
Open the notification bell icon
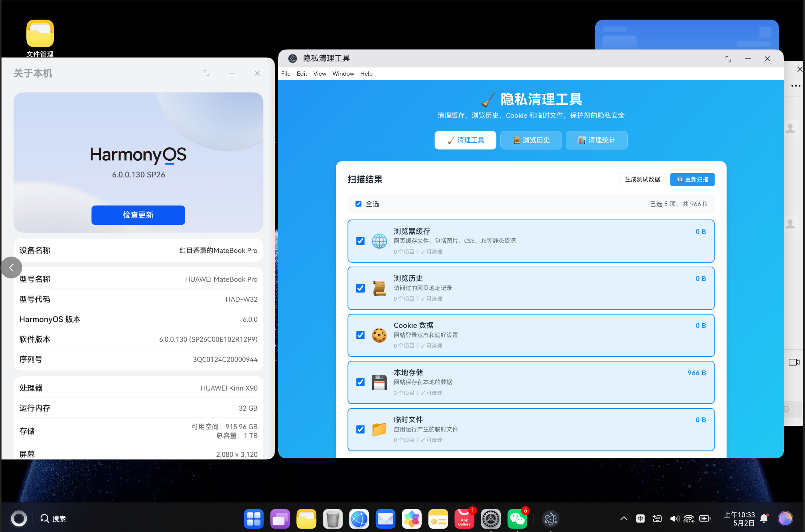tap(764, 518)
